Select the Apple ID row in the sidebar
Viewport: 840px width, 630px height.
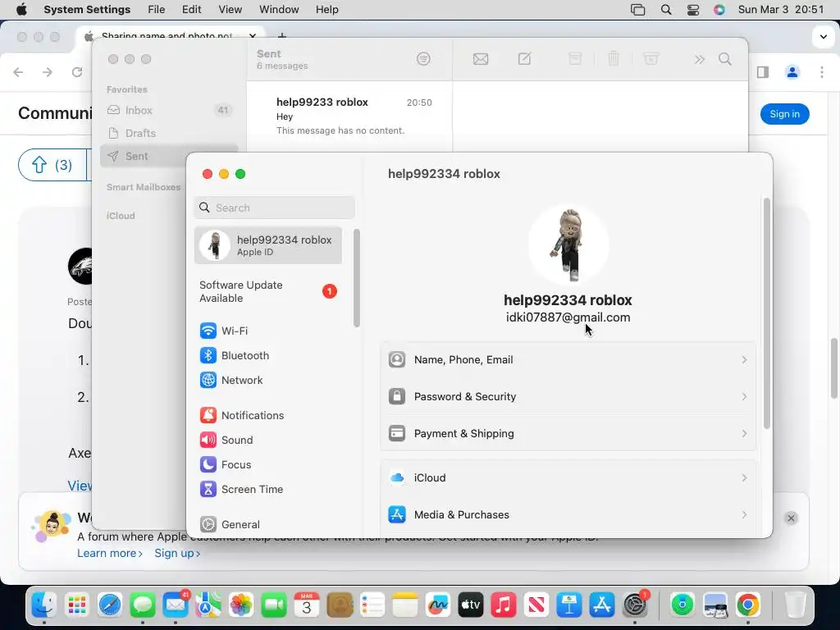click(268, 245)
